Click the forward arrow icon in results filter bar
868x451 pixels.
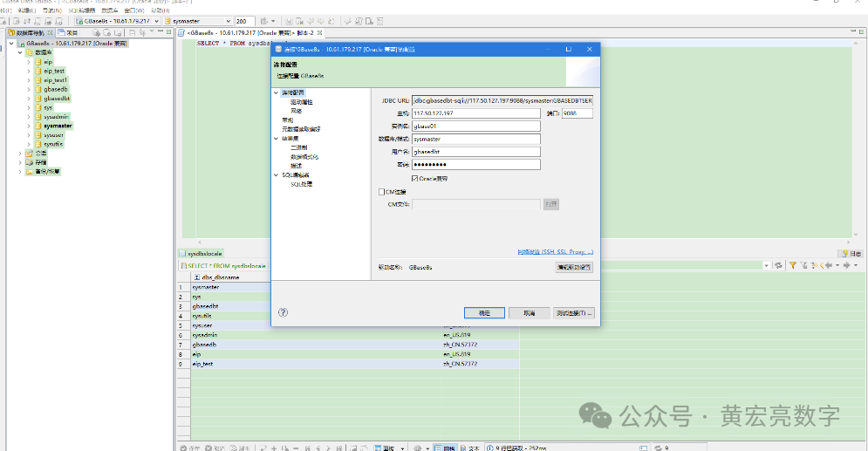click(846, 265)
